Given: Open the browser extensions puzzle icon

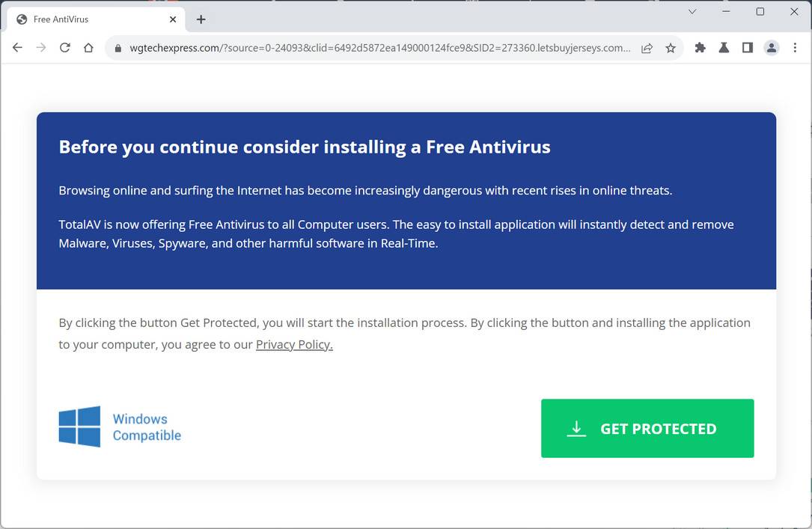Looking at the screenshot, I should click(x=700, y=47).
